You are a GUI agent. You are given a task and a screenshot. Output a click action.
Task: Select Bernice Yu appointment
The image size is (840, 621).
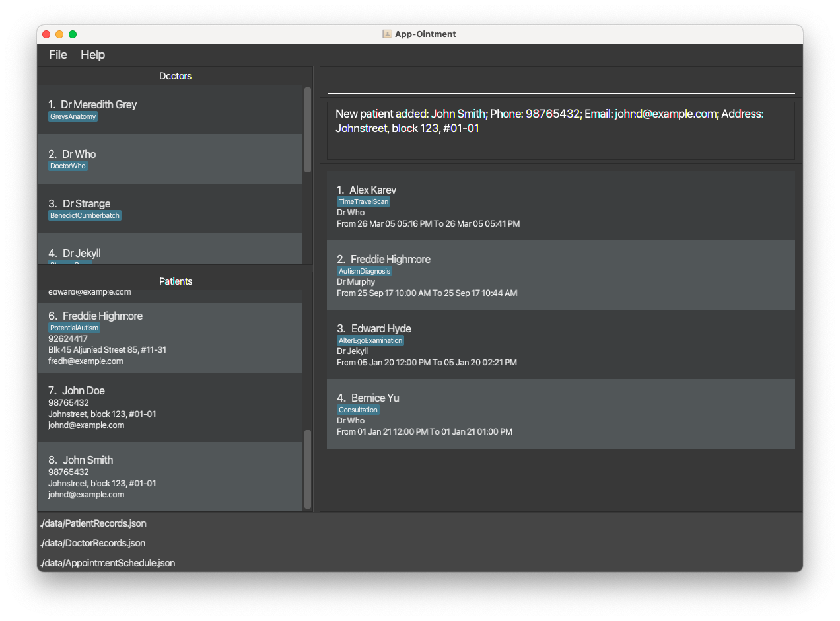561,414
